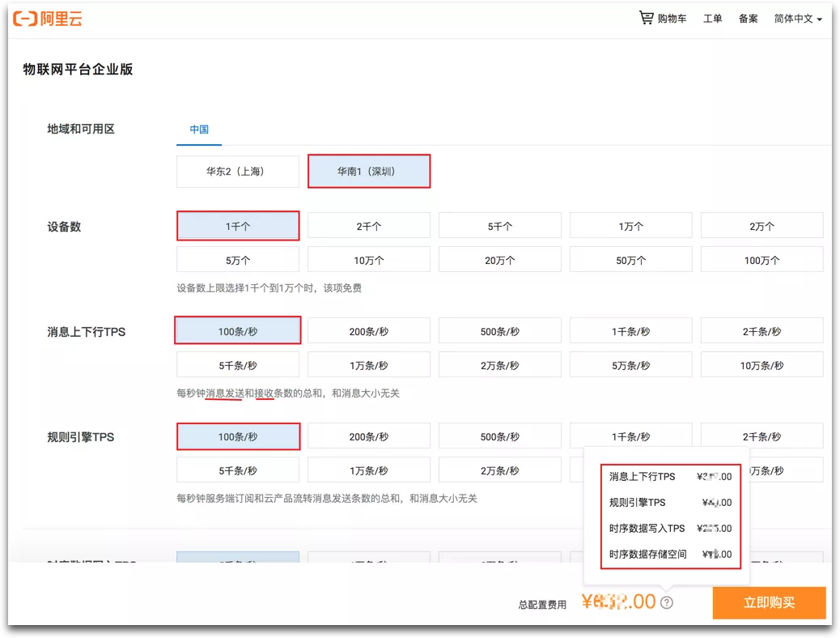840x638 pixels.
Task: Click the 立即购买 buy now button
Action: 769,602
